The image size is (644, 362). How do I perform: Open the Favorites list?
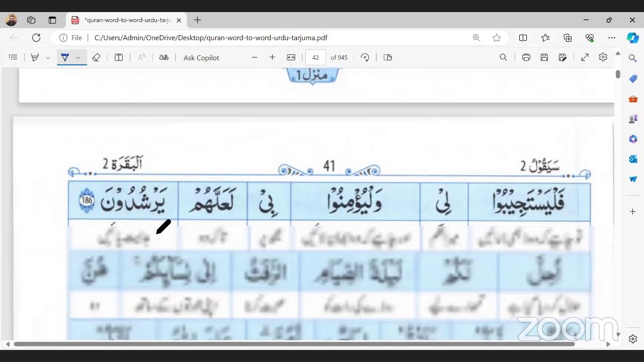[x=545, y=38]
